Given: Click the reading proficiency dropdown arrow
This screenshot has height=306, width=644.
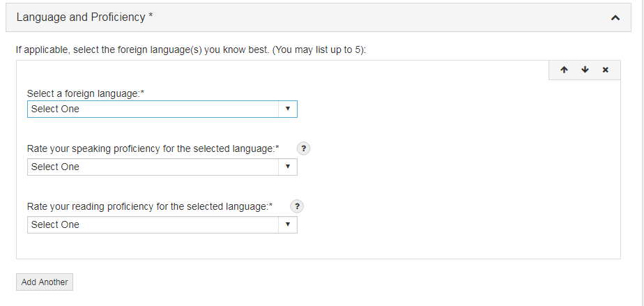Looking at the screenshot, I should point(288,224).
